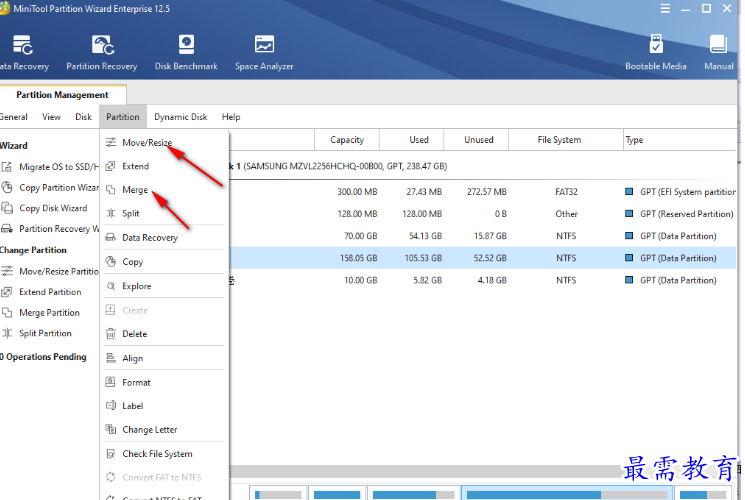745x500 pixels.
Task: Click the Bootable Media toolbar icon
Action: (656, 45)
